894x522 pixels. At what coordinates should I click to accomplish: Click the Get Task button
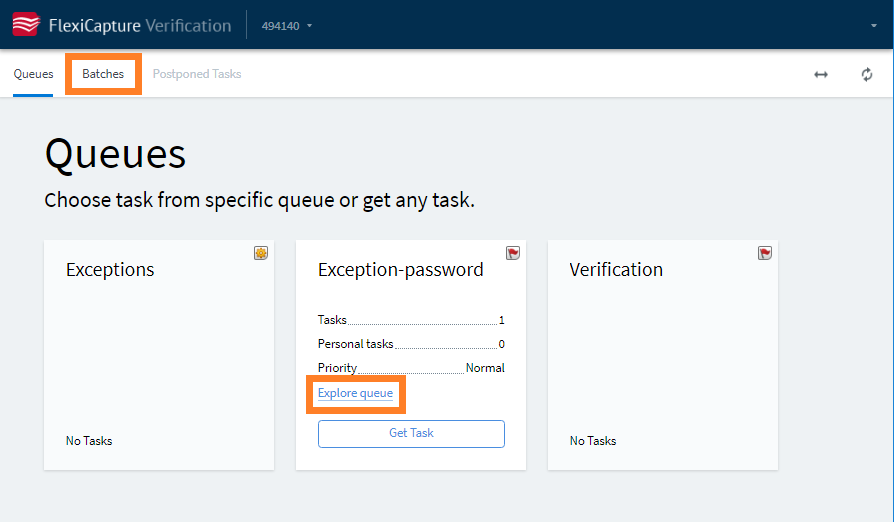click(411, 434)
